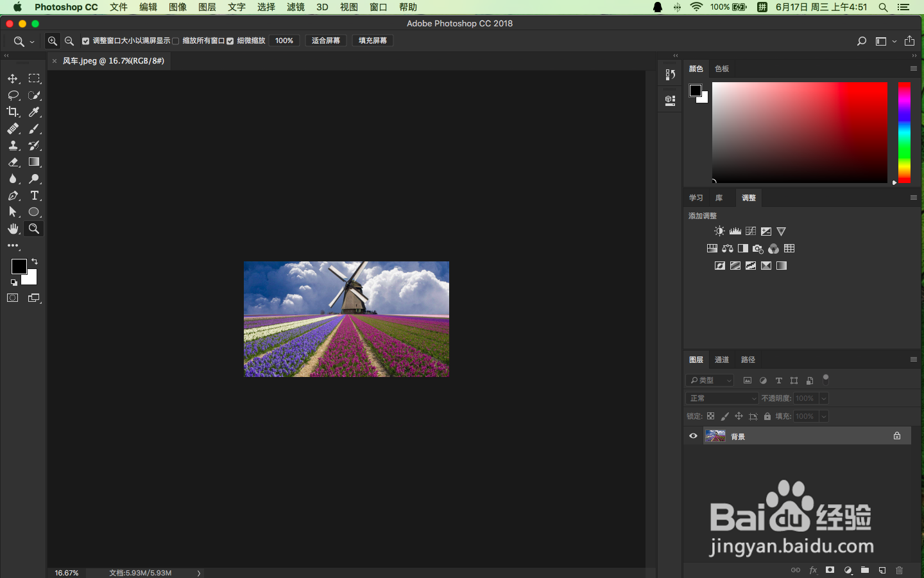This screenshot has height=578, width=924.
Task: Select the Zoom tool in the toolbar
Action: (x=33, y=229)
